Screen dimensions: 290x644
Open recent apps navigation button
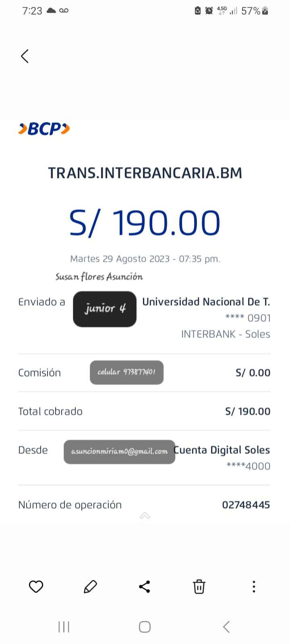pos(64,627)
